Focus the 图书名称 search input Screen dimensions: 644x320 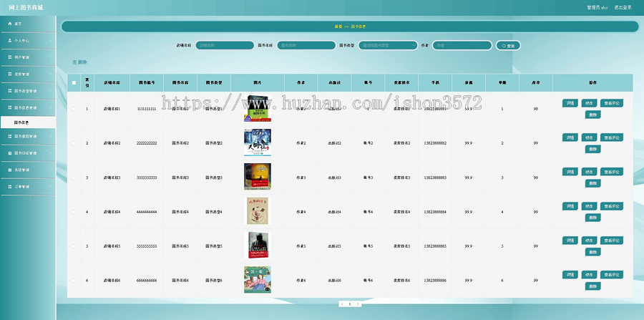(306, 45)
